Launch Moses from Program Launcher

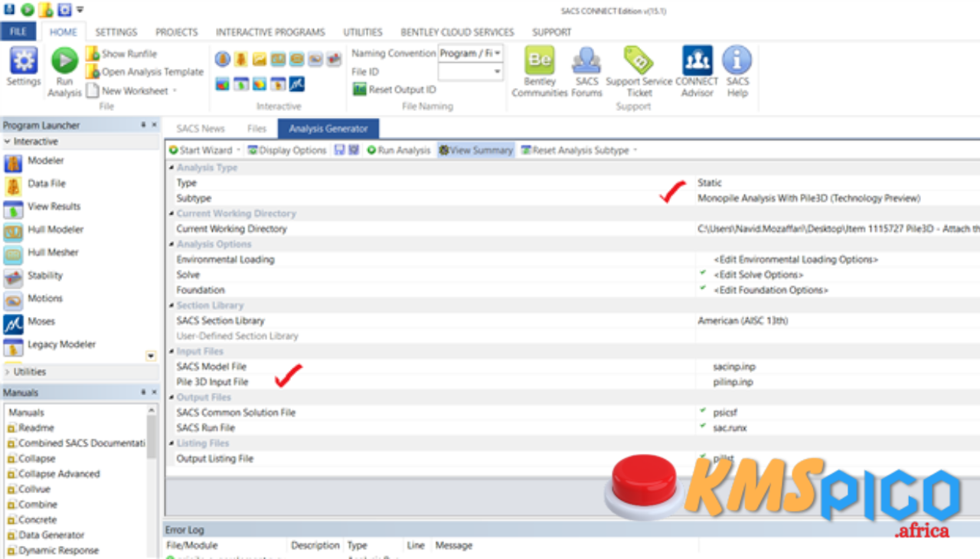pos(31,322)
